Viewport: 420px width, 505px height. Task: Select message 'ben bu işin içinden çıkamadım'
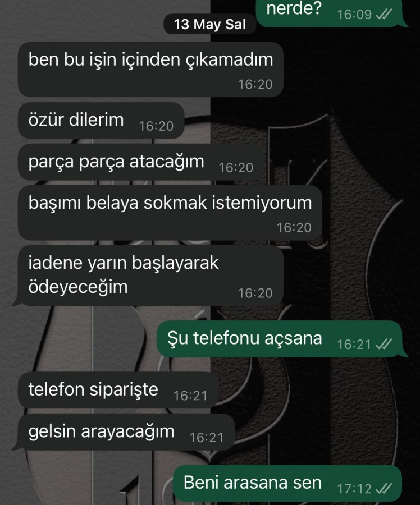tap(150, 69)
